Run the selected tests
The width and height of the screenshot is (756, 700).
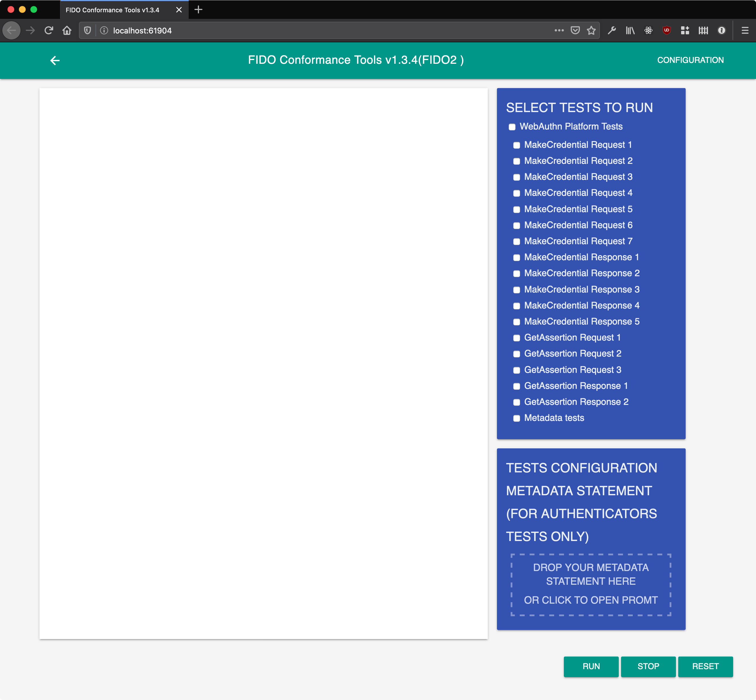(x=591, y=667)
